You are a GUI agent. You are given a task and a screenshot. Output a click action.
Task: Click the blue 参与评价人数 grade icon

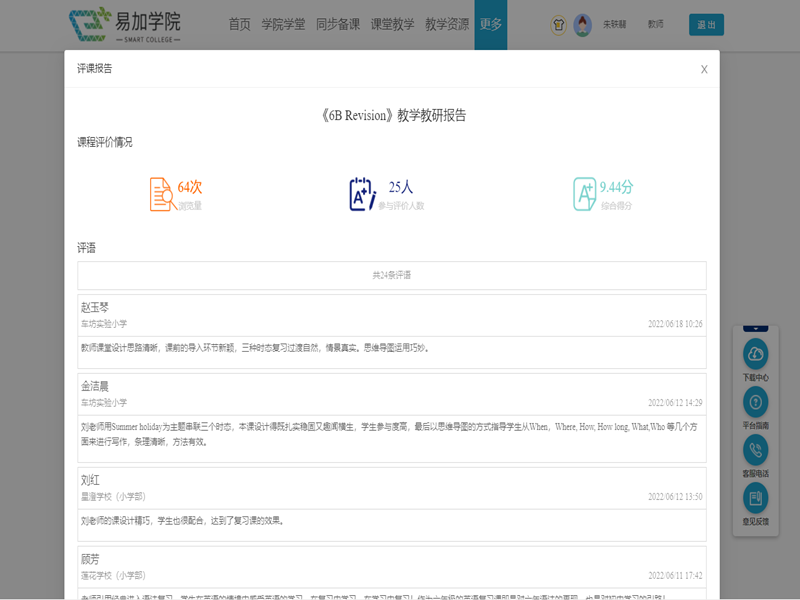361,194
